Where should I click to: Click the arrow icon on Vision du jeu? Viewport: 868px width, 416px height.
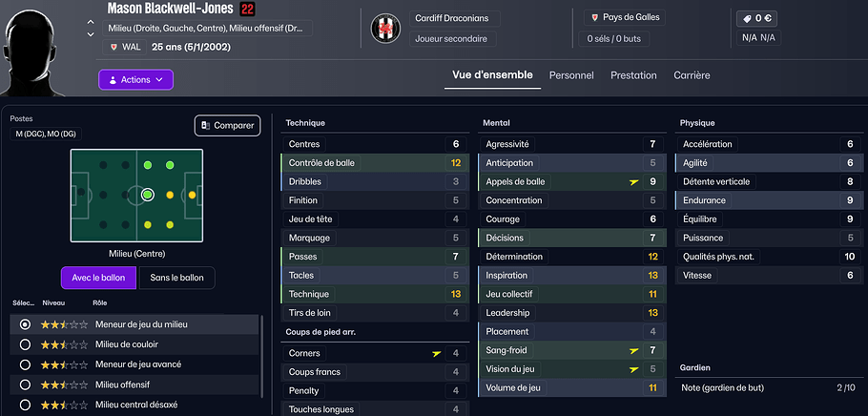[633, 369]
